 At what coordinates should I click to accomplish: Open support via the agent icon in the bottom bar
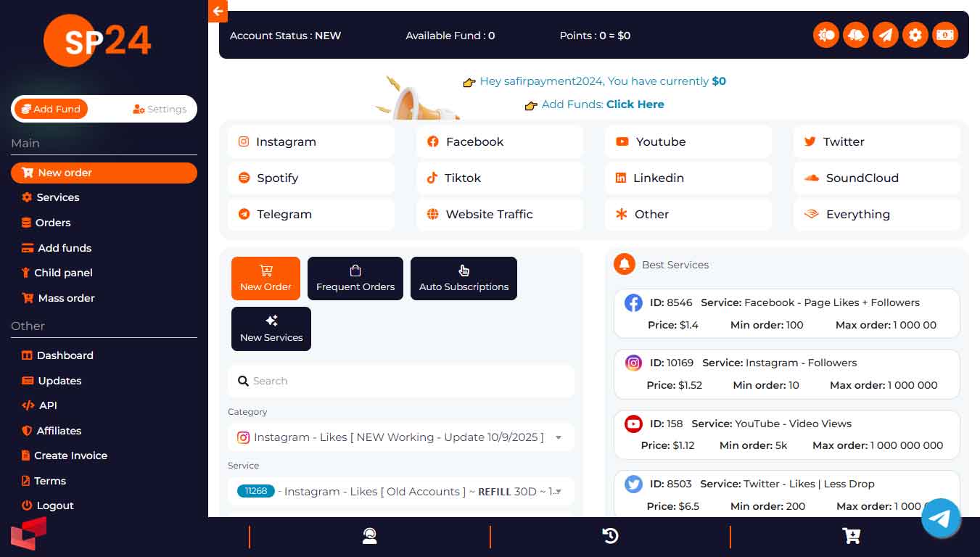[x=370, y=536]
